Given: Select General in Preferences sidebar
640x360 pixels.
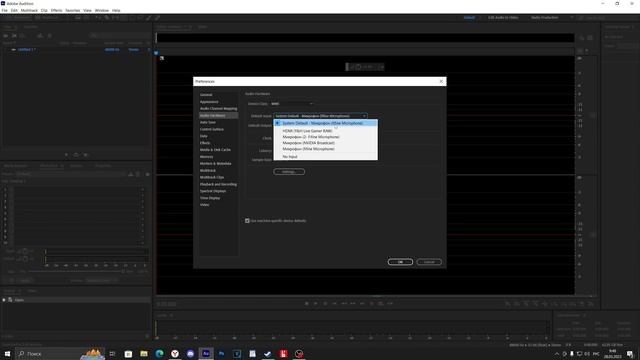Looking at the screenshot, I should [x=206, y=95].
